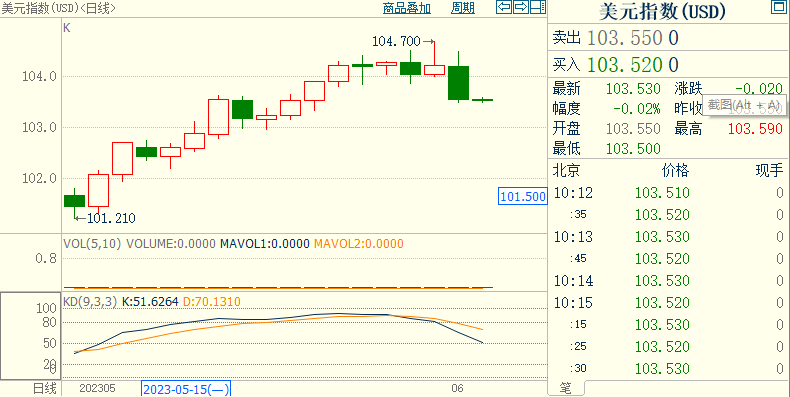This screenshot has width=790, height=397.
Task: Switch to the 笔 tab
Action: (x=566, y=388)
